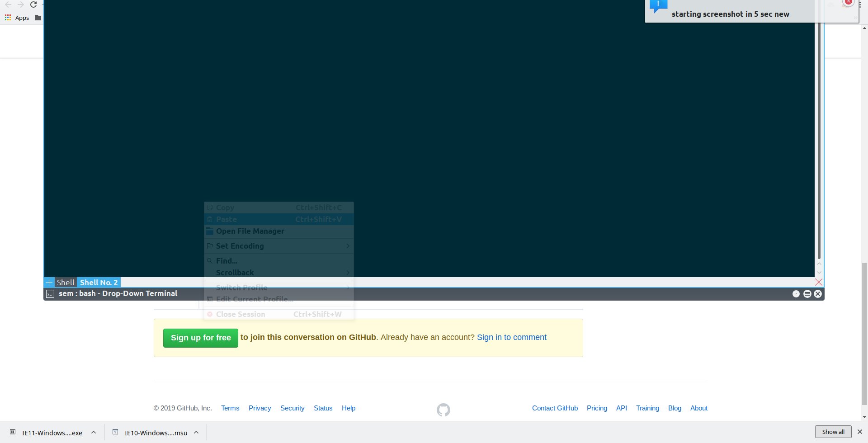The width and height of the screenshot is (868, 443).
Task: Click the Copy icon in context menu
Action: coord(210,207)
